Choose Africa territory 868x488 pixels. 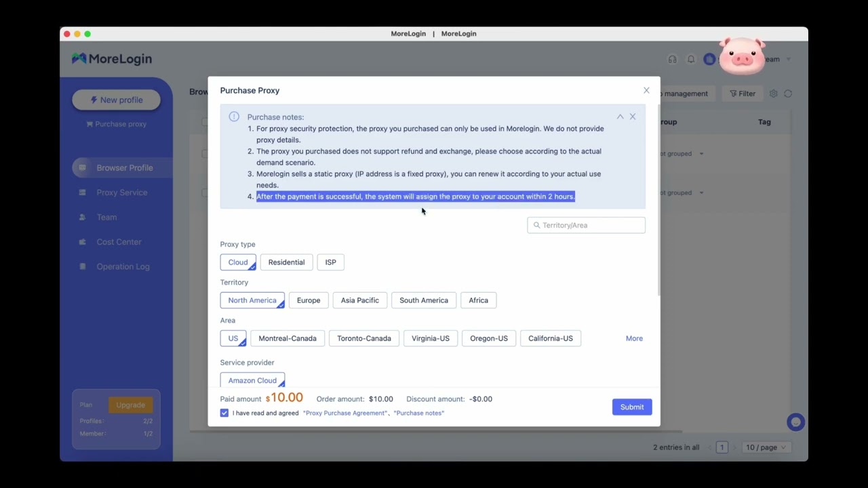[x=478, y=300]
